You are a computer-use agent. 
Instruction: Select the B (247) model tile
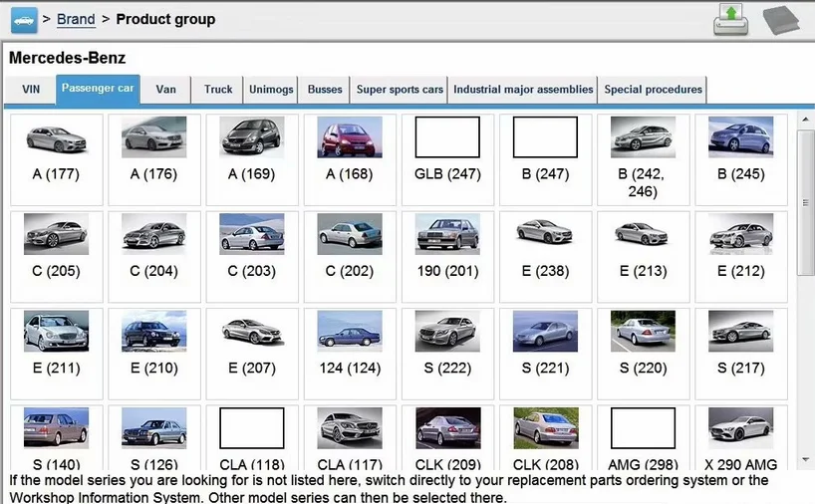[545, 159]
